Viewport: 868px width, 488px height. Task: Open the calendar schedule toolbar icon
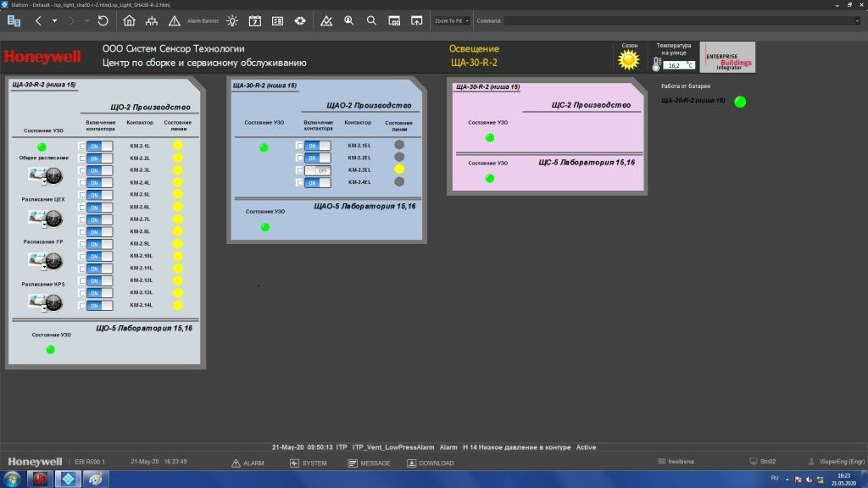(254, 20)
